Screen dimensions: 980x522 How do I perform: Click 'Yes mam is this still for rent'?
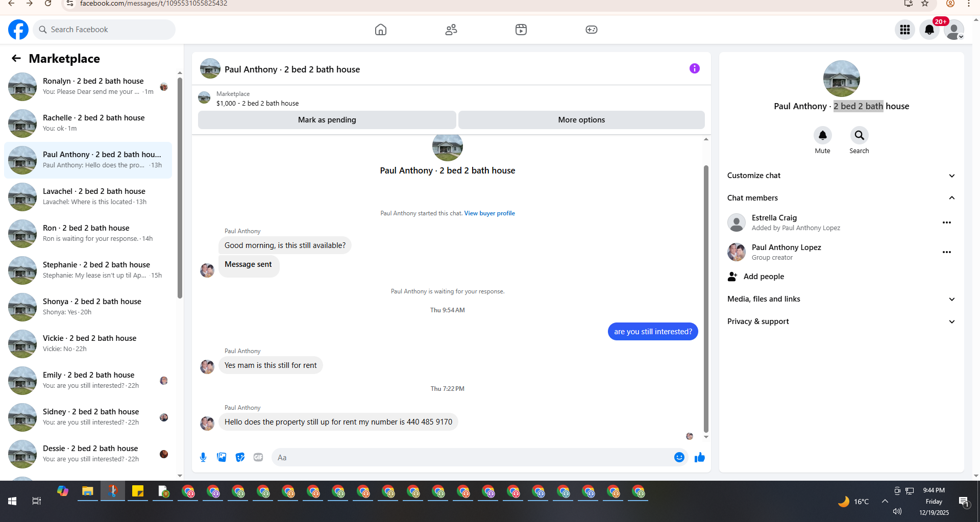point(271,365)
